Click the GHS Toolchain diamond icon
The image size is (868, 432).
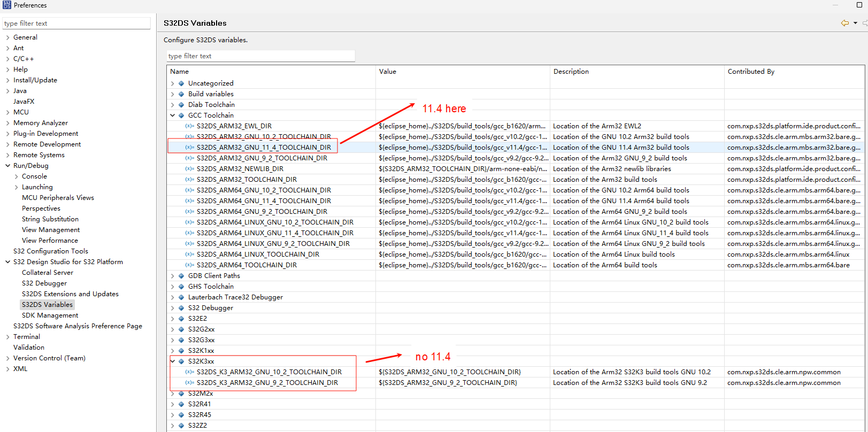point(181,287)
